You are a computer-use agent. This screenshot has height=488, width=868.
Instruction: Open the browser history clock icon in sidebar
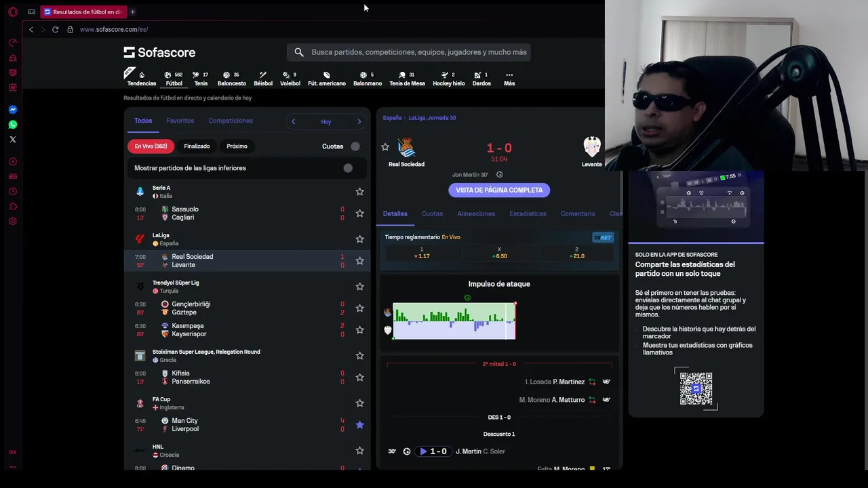tap(12, 191)
